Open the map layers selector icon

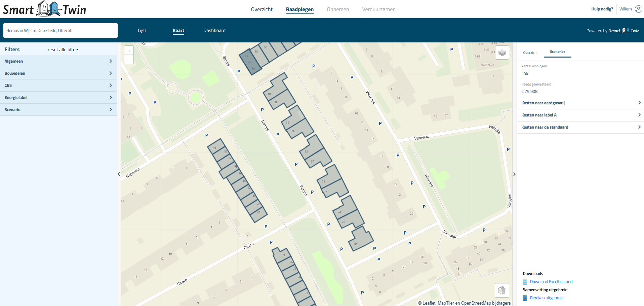pos(502,53)
